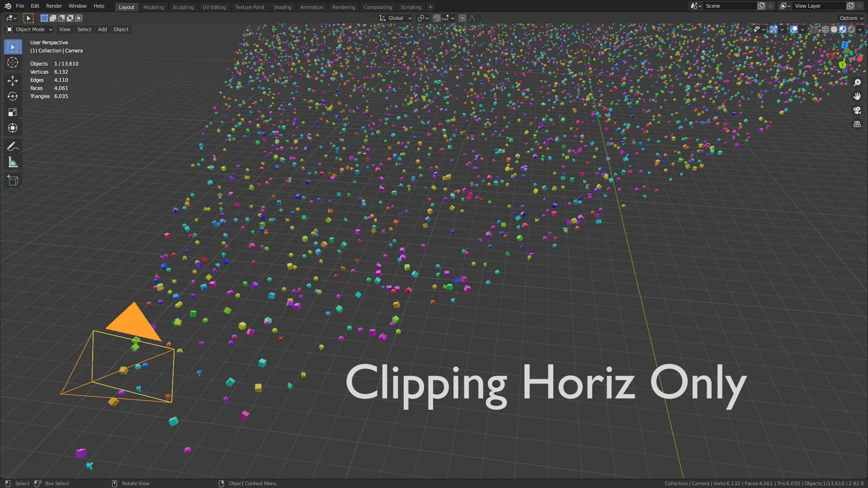Select the Add Cube tool
The height and width of the screenshot is (488, 868).
pos(12,181)
